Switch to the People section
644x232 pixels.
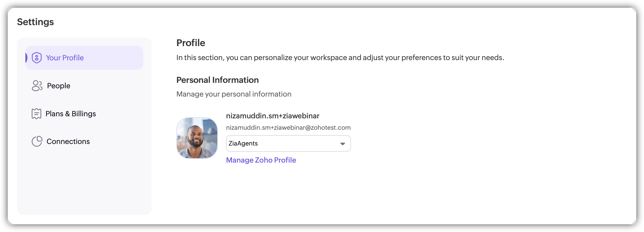[x=59, y=86]
